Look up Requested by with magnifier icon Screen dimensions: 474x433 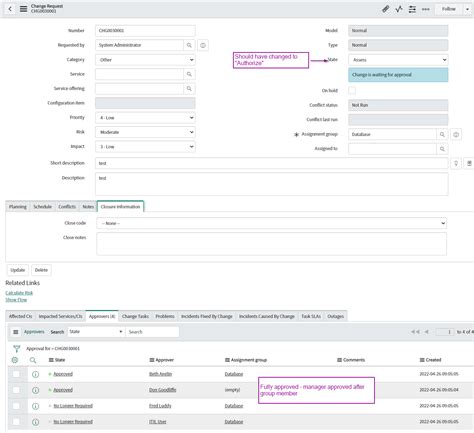coord(189,45)
